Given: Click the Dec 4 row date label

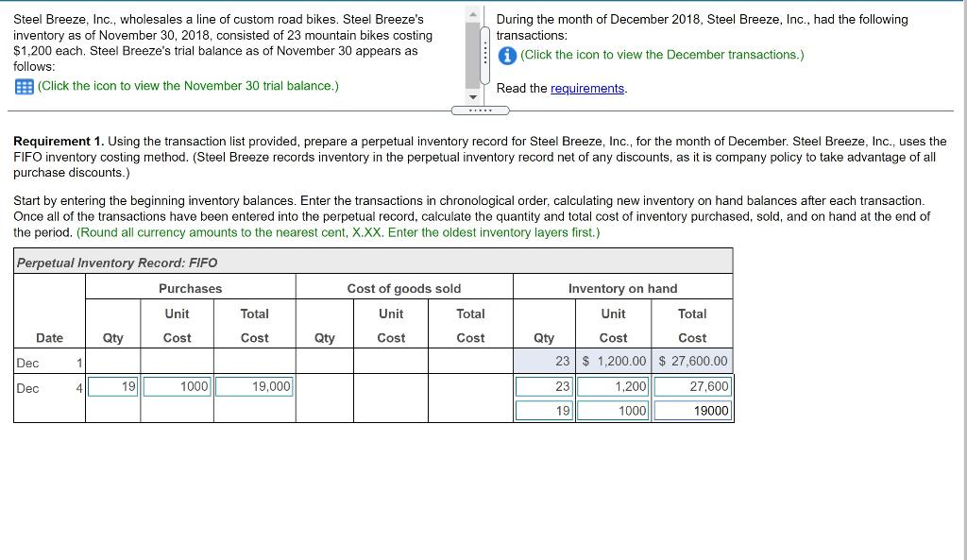Looking at the screenshot, I should pyautogui.click(x=49, y=388).
